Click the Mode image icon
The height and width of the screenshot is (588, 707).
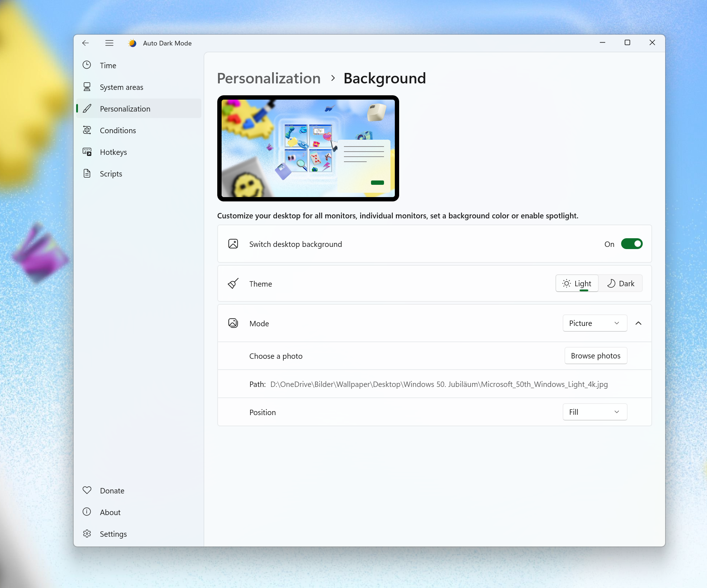233,323
